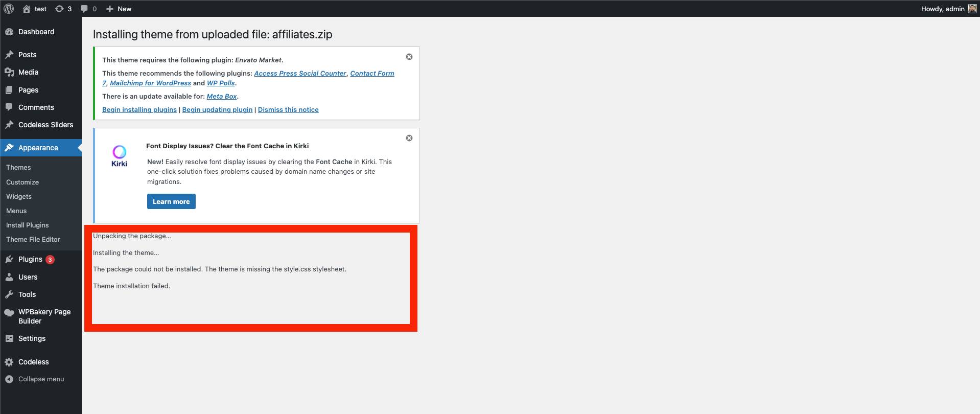Open the test site home icon
The height and width of the screenshot is (414, 980).
[x=27, y=9]
